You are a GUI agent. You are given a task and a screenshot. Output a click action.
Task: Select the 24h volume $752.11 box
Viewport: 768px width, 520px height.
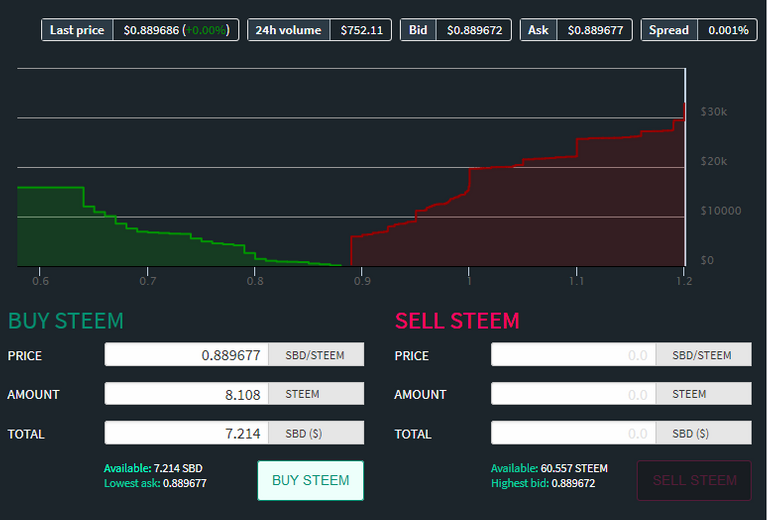(319, 30)
